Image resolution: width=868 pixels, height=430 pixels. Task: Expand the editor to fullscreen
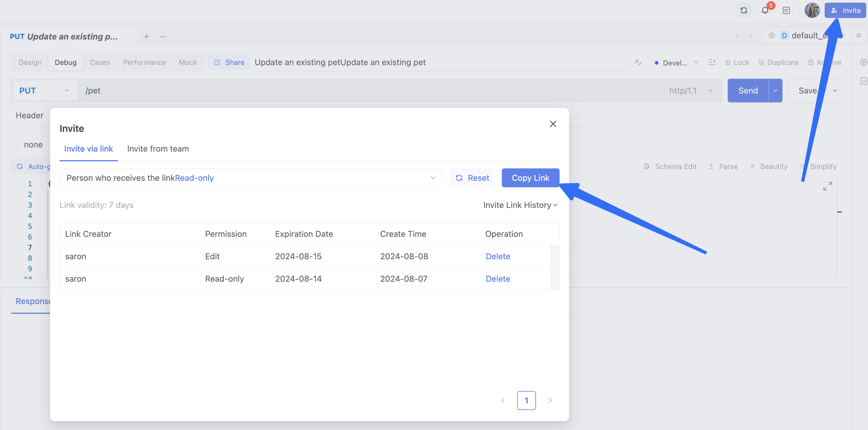[828, 186]
